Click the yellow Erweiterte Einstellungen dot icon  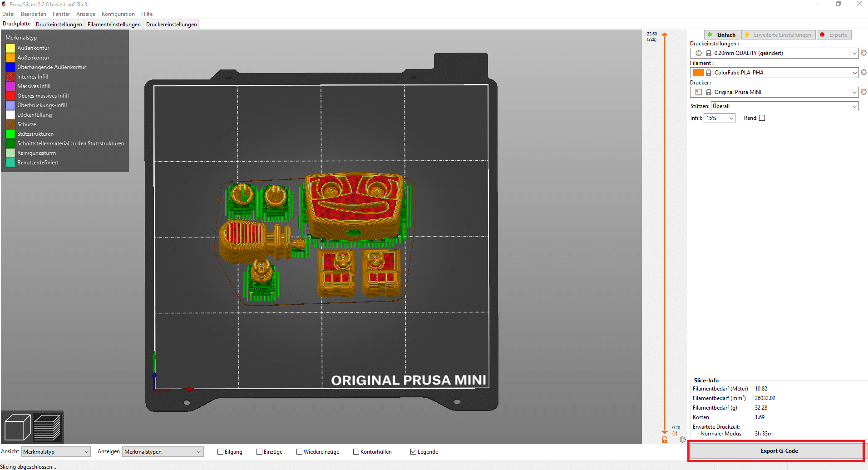747,35
